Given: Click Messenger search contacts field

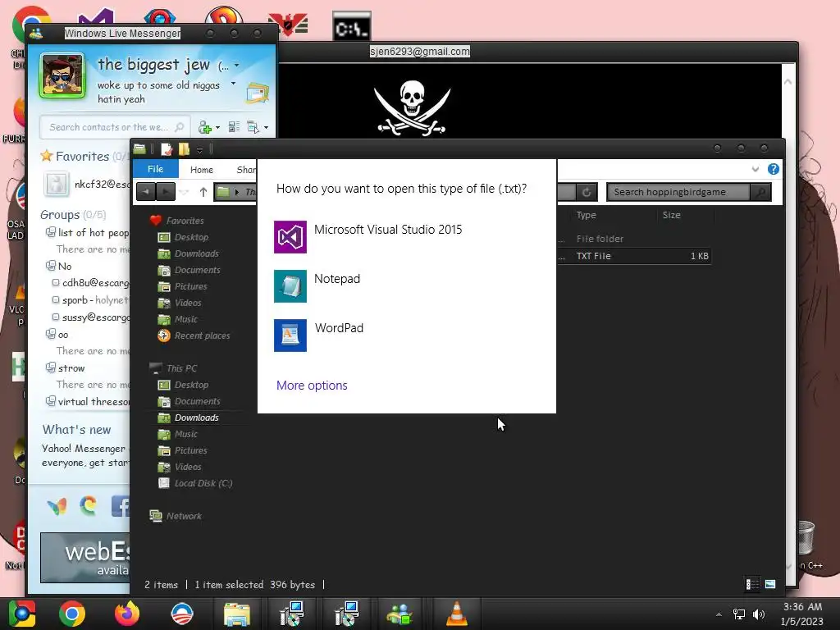Looking at the screenshot, I should [x=115, y=127].
